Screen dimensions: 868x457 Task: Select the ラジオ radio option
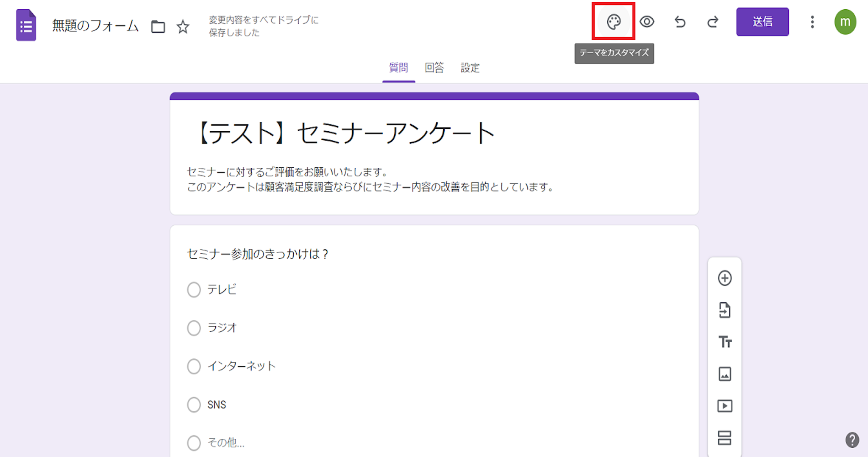click(194, 328)
